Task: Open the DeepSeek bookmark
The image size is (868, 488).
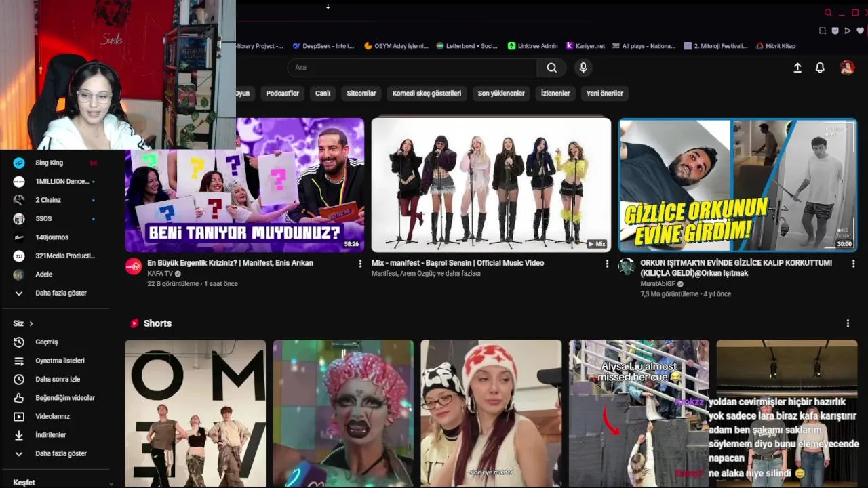Action: pos(323,46)
